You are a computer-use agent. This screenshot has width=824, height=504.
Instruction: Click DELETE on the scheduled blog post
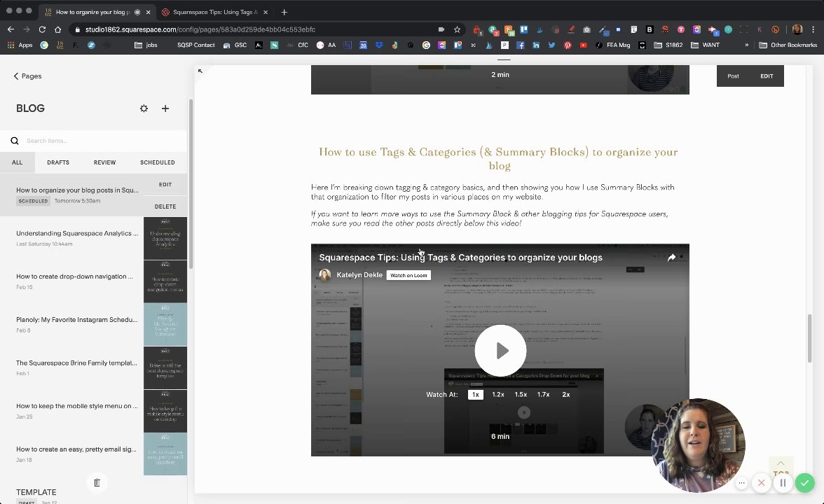165,206
